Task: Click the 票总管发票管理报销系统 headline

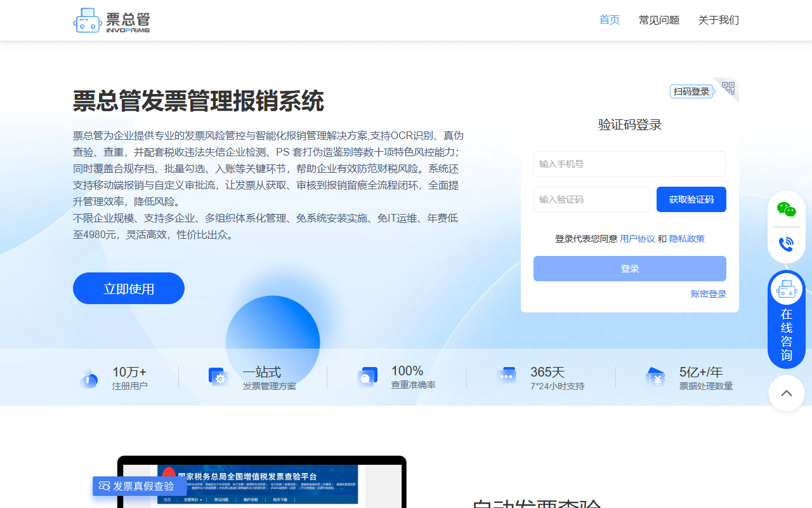Action: 199,102
